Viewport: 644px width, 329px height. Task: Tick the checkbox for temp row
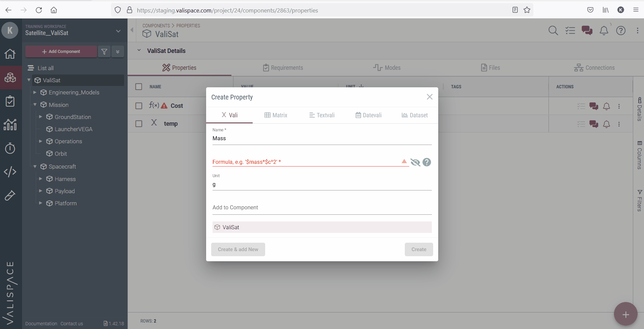coord(139,124)
